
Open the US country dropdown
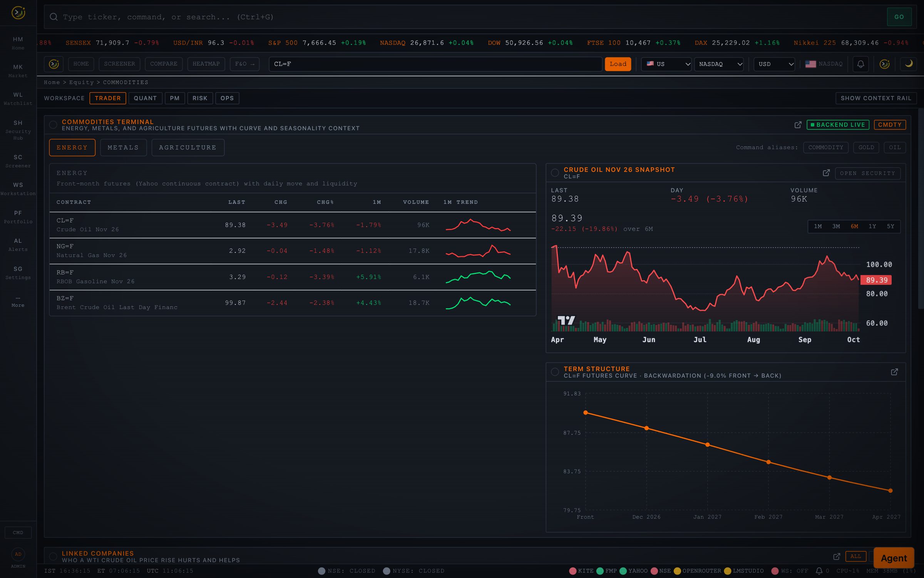tap(666, 64)
